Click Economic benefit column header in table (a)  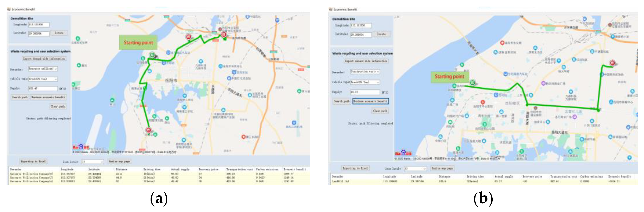[295, 169]
